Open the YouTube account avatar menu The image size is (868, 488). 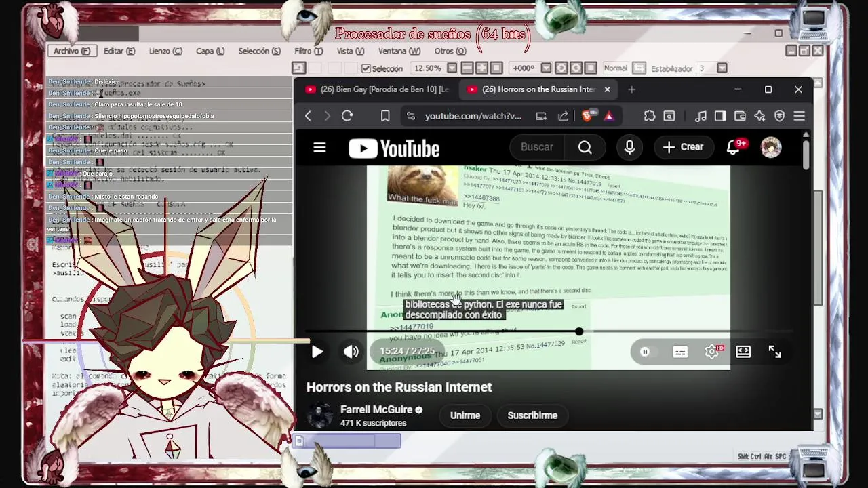click(771, 147)
